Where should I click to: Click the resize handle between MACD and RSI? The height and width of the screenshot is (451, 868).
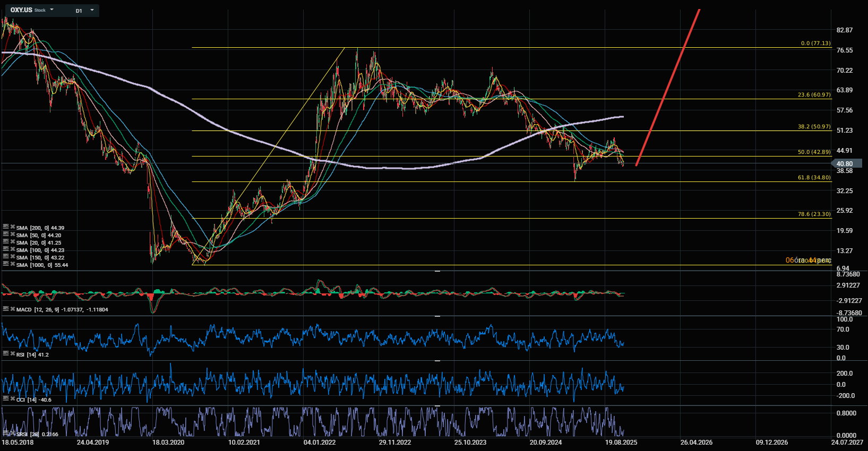pos(437,316)
